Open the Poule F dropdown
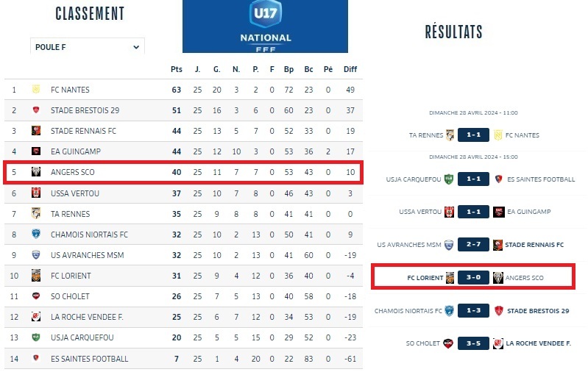 [x=87, y=47]
